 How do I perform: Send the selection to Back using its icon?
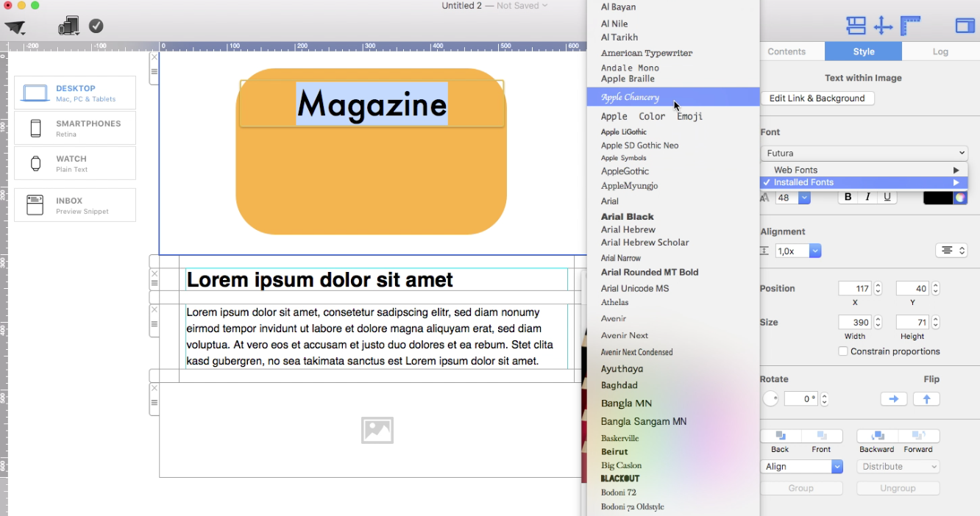point(779,436)
